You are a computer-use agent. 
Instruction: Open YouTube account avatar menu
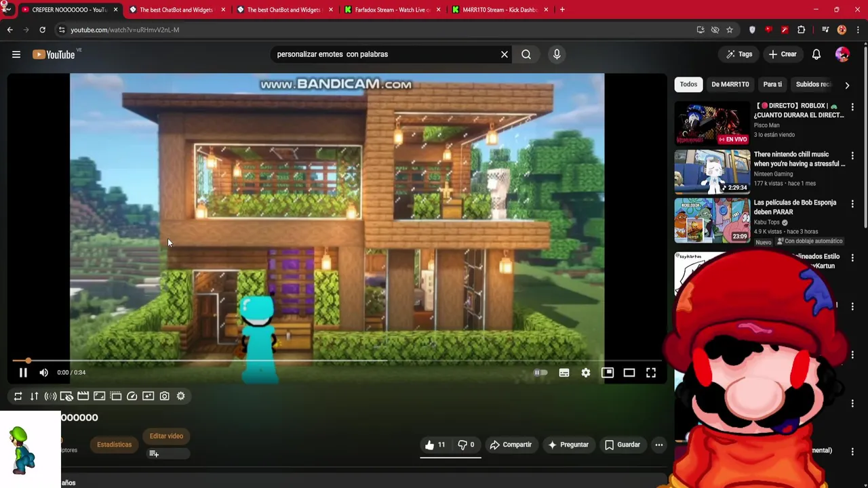tap(842, 54)
